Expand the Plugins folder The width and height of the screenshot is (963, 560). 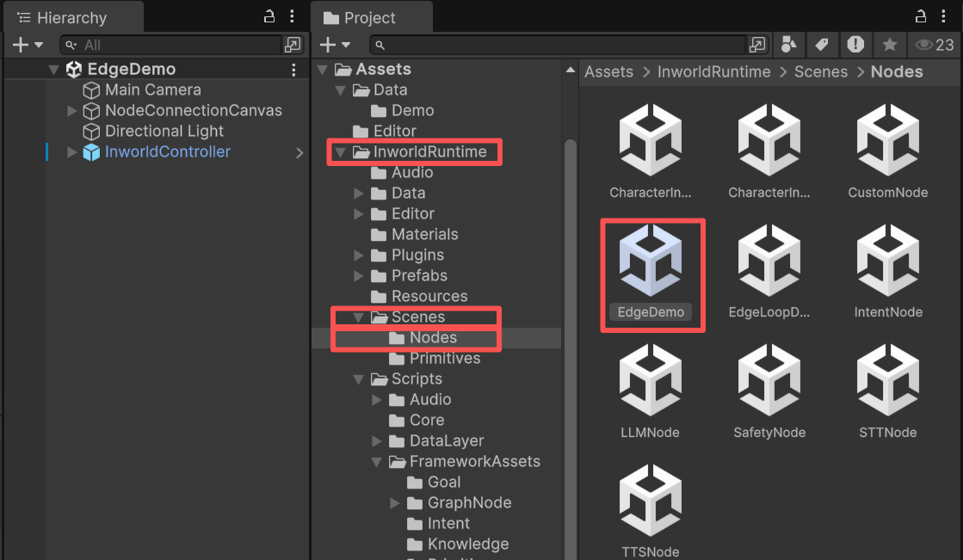(359, 255)
